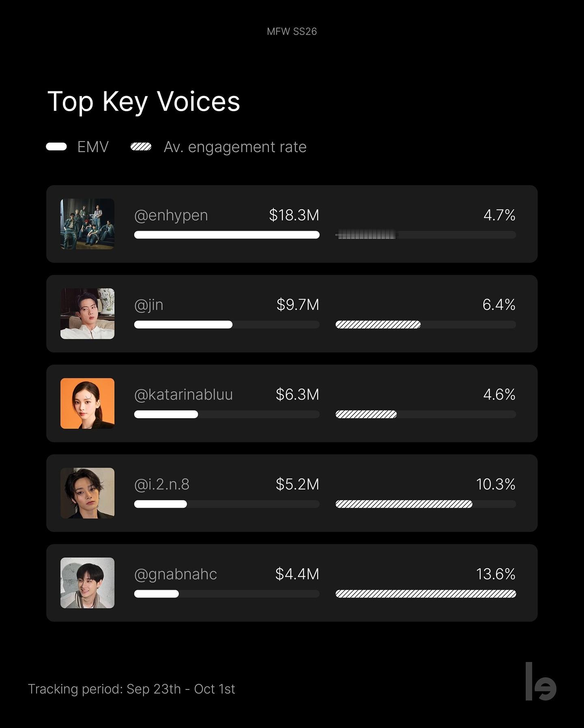Open the @katarinabluu handle
Viewport: 584px width, 728px height.
pyautogui.click(x=183, y=395)
